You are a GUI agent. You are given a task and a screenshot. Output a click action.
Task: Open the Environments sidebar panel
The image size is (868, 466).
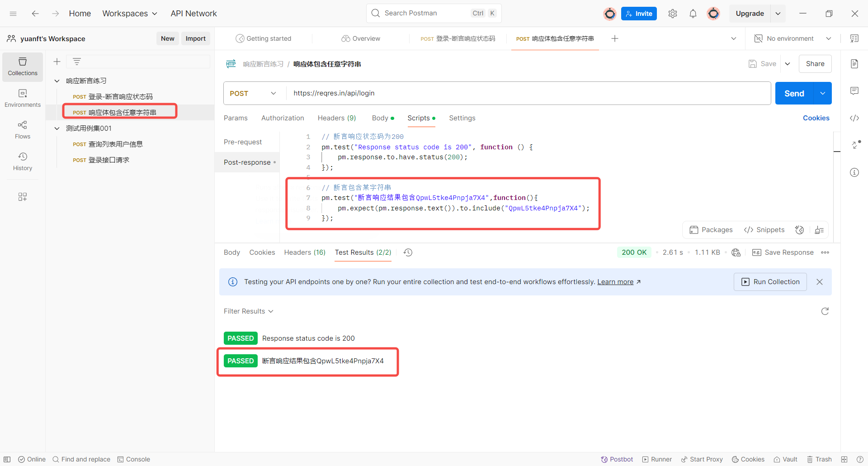(x=23, y=98)
